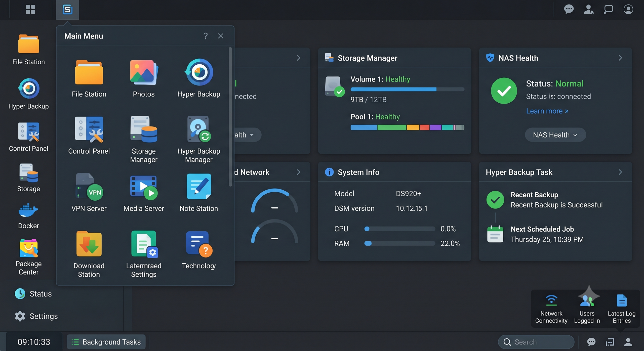The image size is (644, 351).
Task: Open File Station in the Main Menu
Action: pyautogui.click(x=89, y=78)
